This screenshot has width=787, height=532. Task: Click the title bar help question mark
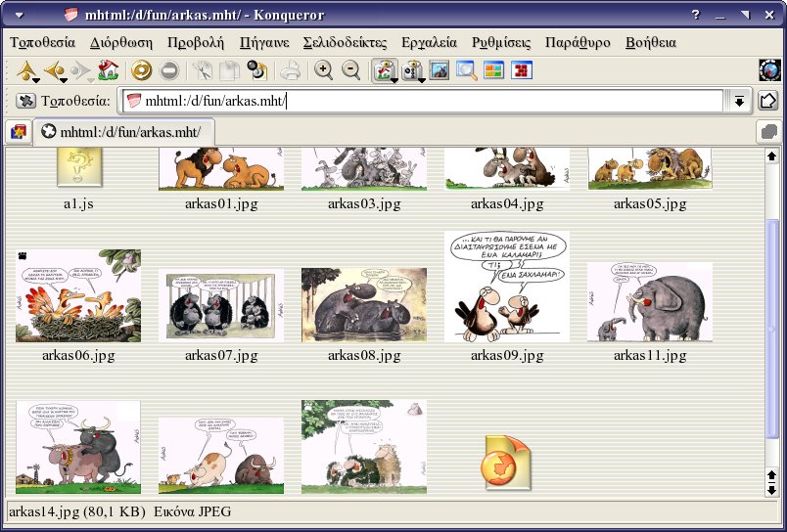696,15
